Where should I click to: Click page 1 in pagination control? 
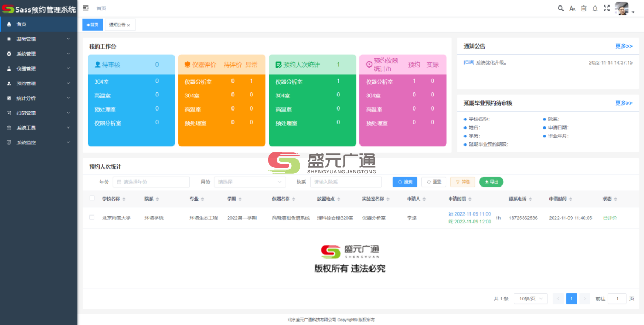click(571, 298)
